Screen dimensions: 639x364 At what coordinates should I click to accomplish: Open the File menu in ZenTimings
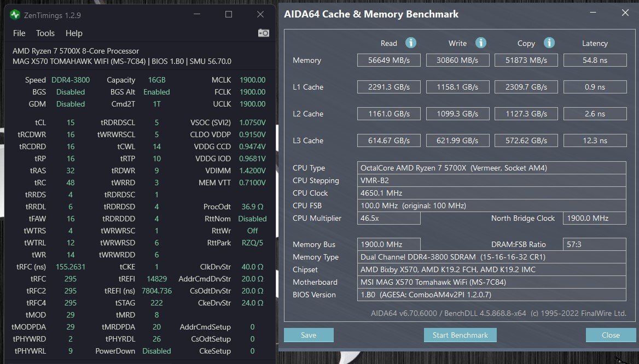pos(19,33)
